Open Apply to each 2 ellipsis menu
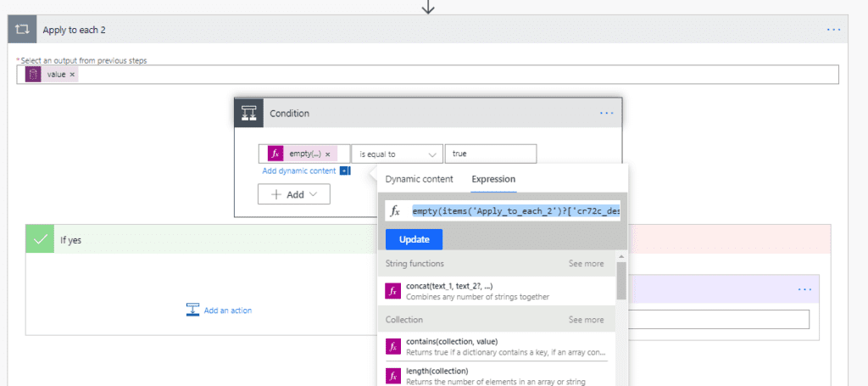This screenshot has height=386, width=868. 834,30
